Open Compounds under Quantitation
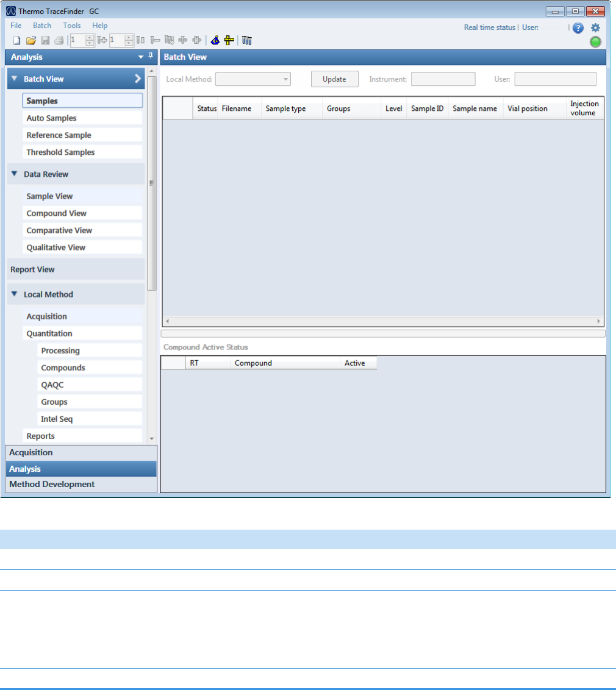Image resolution: width=616 pixels, height=690 pixels. [x=90, y=368]
